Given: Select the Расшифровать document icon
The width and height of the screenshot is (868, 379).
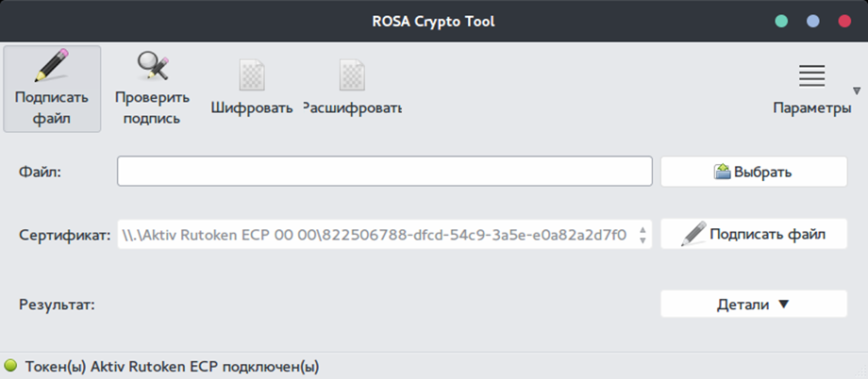Looking at the screenshot, I should pos(353,74).
